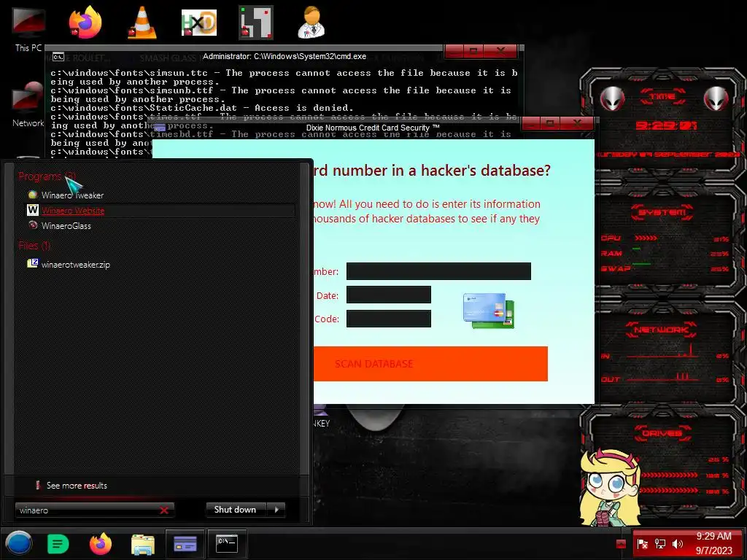Open This PC desktop icon
The width and height of the screenshot is (747, 560).
pyautogui.click(x=28, y=28)
